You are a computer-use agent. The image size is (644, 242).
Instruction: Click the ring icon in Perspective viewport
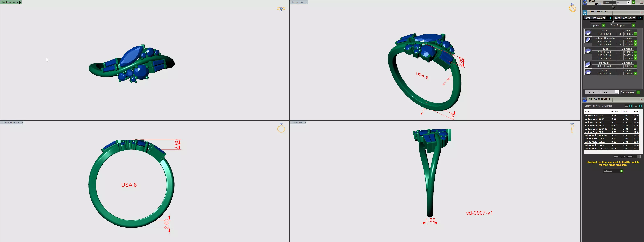[572, 8]
